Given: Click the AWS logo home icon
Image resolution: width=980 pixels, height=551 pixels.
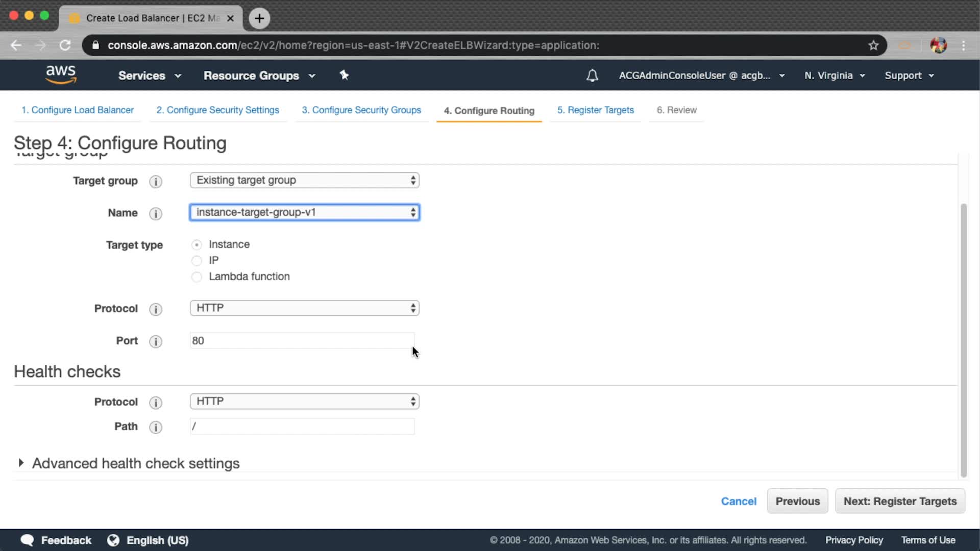Looking at the screenshot, I should (61, 74).
